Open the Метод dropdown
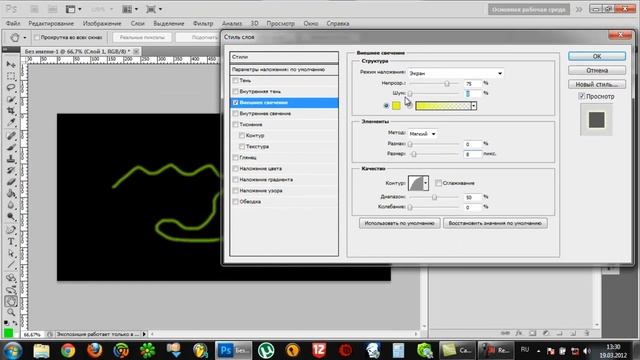640x360 pixels. [422, 134]
